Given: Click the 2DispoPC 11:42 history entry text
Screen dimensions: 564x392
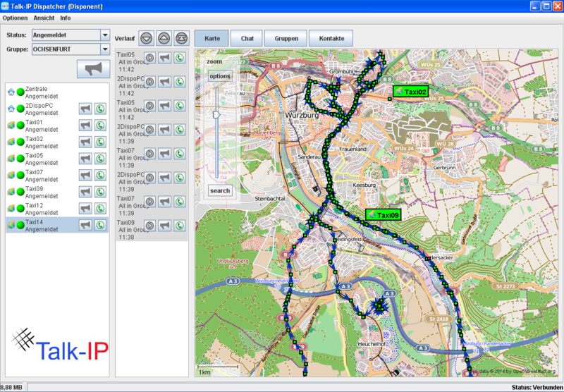Looking at the screenshot, I should coord(130,86).
